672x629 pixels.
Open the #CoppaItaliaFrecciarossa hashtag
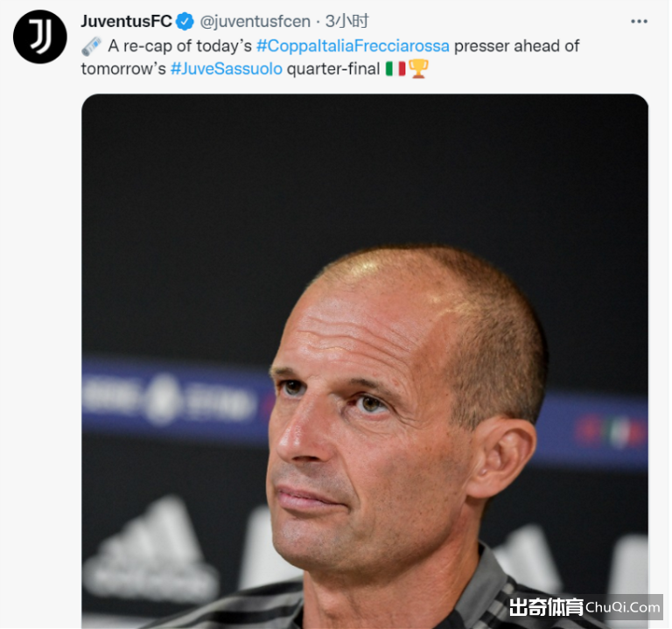click(x=353, y=45)
